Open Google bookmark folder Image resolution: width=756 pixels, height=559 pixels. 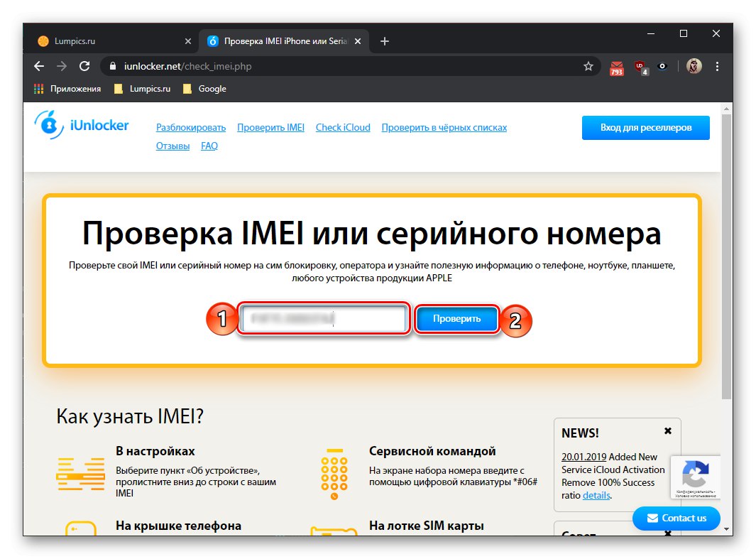(x=204, y=89)
